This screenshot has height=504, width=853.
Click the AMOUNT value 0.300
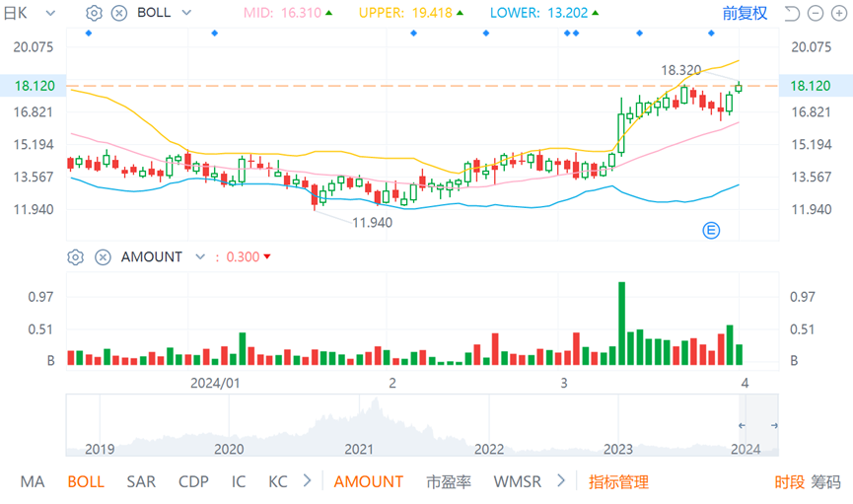click(x=243, y=256)
